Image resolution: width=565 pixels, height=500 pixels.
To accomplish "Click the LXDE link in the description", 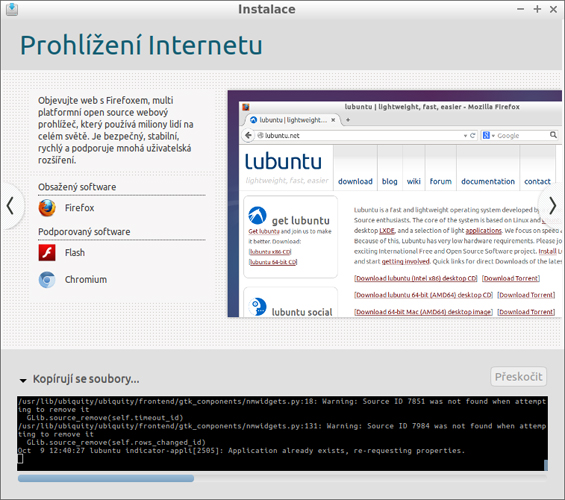I will click(x=387, y=231).
